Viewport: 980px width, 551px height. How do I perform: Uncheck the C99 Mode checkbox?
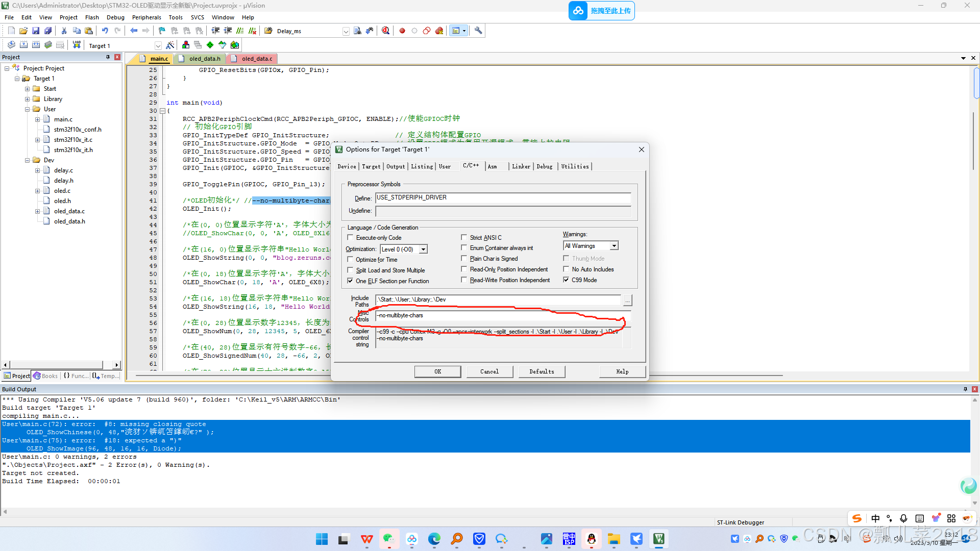(566, 280)
